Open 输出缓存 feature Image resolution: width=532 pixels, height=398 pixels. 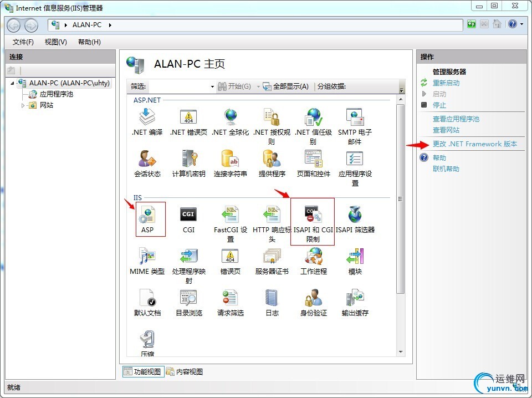(355, 303)
